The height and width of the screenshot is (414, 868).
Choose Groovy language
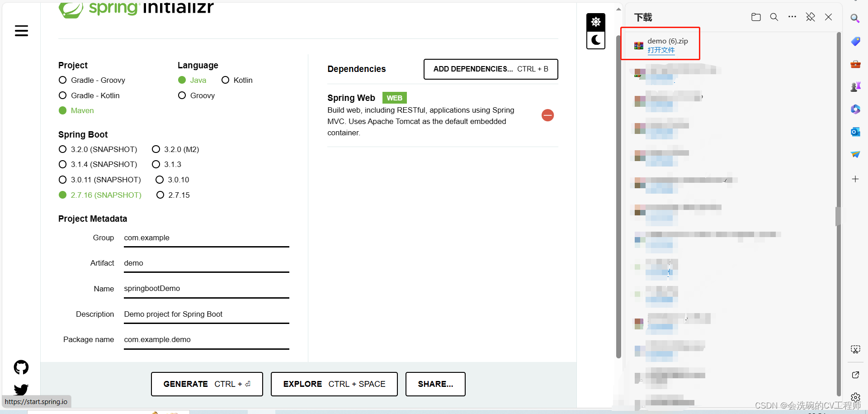tap(196, 95)
